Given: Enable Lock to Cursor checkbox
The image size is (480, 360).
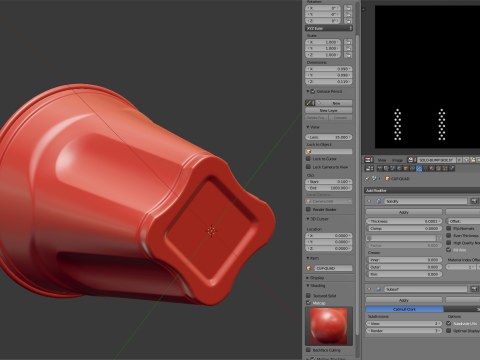Looking at the screenshot, I should tap(308, 159).
